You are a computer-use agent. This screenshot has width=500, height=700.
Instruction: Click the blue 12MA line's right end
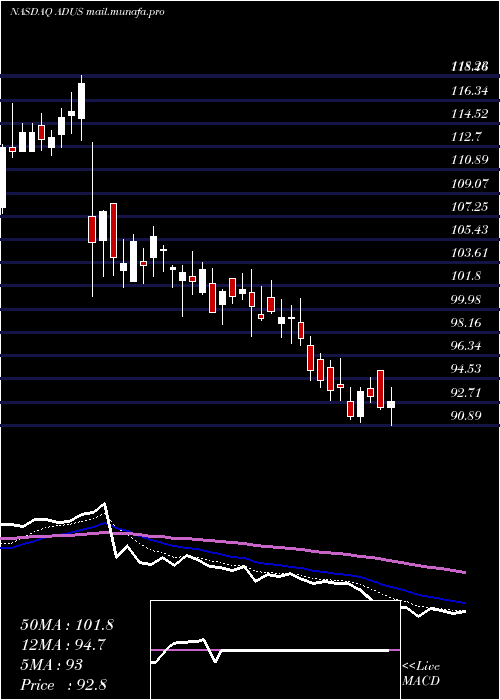(464, 602)
